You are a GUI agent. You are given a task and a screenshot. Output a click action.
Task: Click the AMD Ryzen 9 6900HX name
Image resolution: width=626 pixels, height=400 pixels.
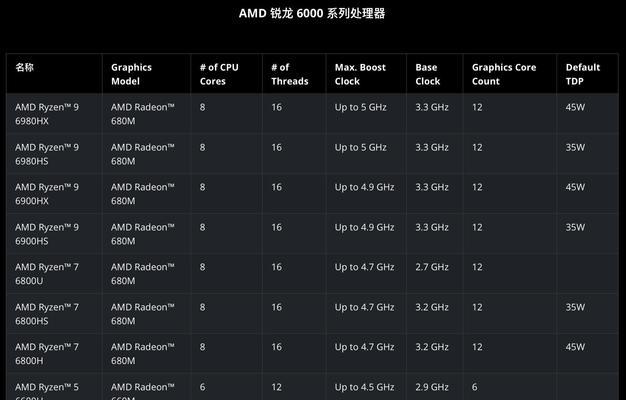[47, 194]
